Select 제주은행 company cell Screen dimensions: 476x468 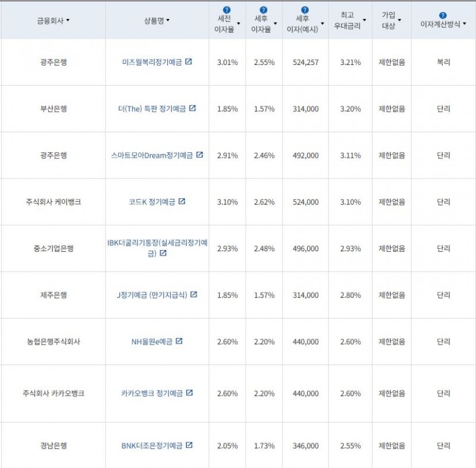click(54, 295)
